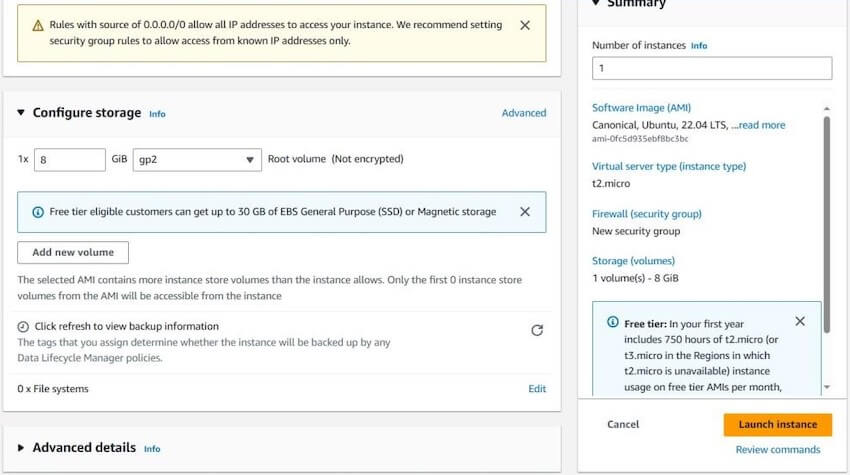850x475 pixels.
Task: Open the gp2 volume type dropdown
Action: [197, 160]
